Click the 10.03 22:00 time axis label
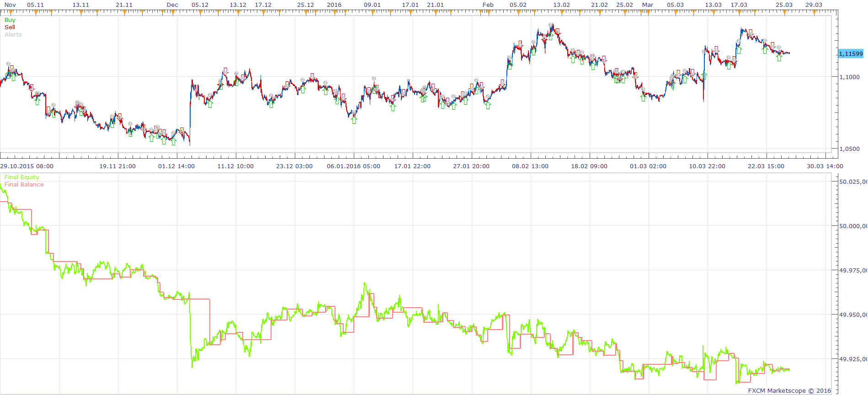The image size is (868, 395). point(707,166)
